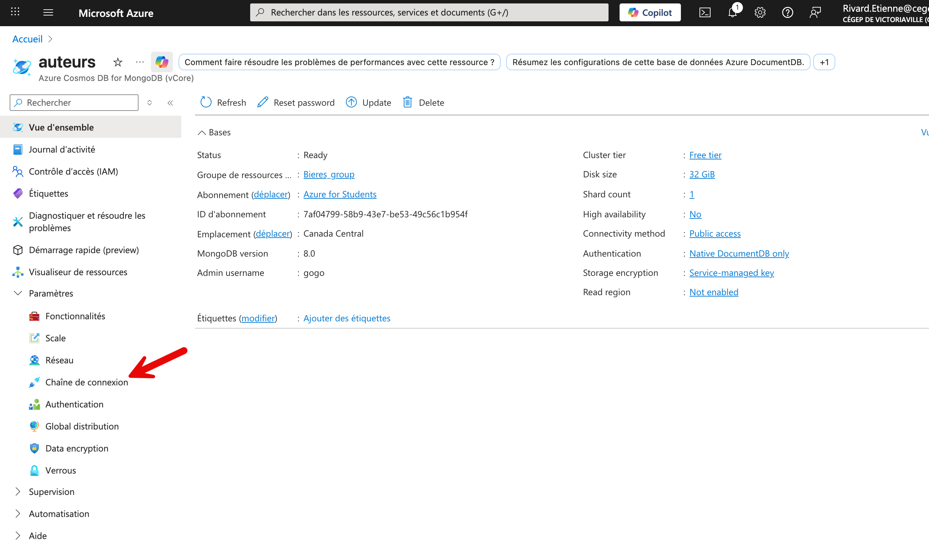Open the help question mark icon

[x=788, y=12]
